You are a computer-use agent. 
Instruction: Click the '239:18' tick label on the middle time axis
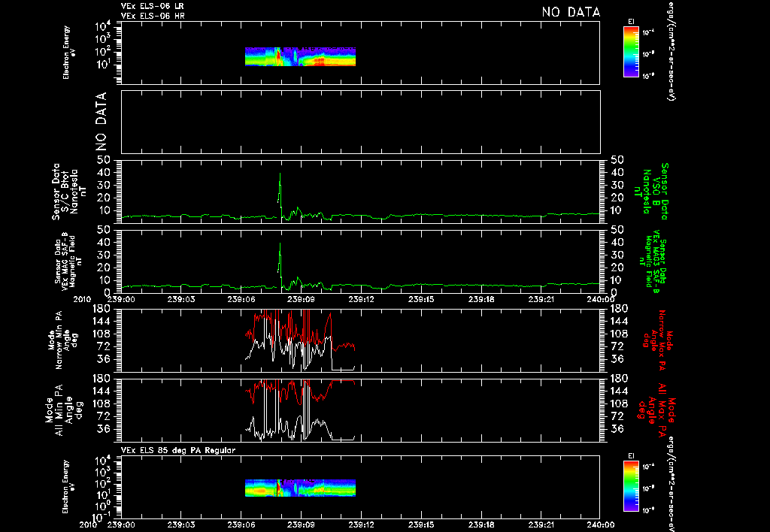pyautogui.click(x=480, y=299)
